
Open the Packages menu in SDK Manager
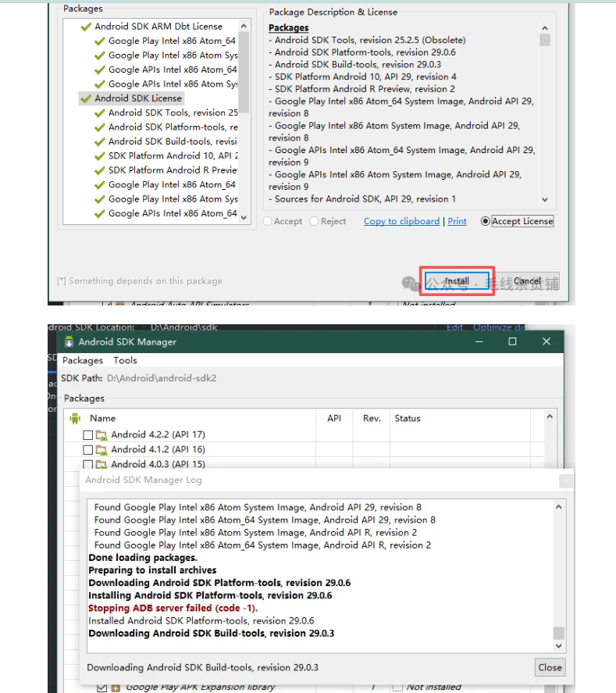(83, 360)
